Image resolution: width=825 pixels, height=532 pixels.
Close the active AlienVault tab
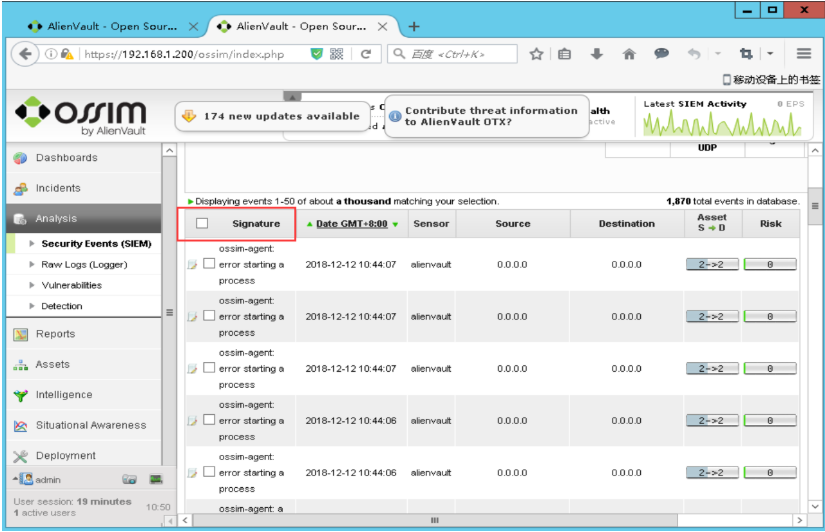[383, 26]
